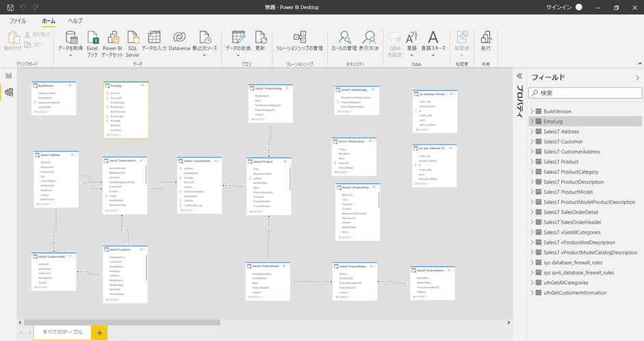Click the 貼り付け (Paste) icon
This screenshot has height=341, width=644.
click(14, 38)
